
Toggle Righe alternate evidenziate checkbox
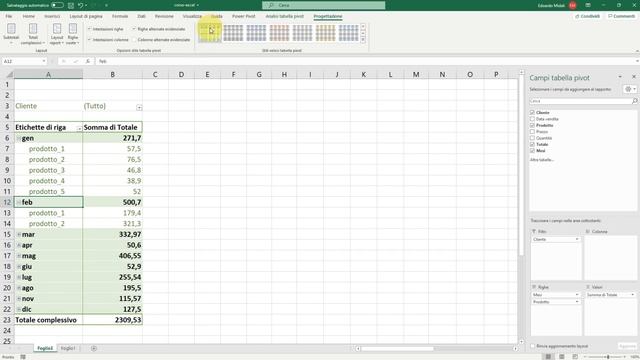[134, 29]
